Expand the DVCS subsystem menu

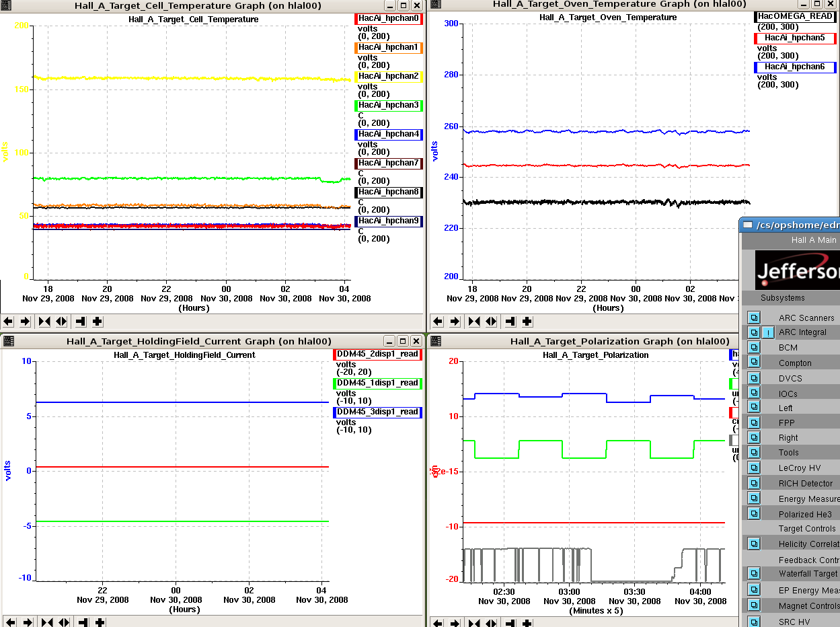754,378
